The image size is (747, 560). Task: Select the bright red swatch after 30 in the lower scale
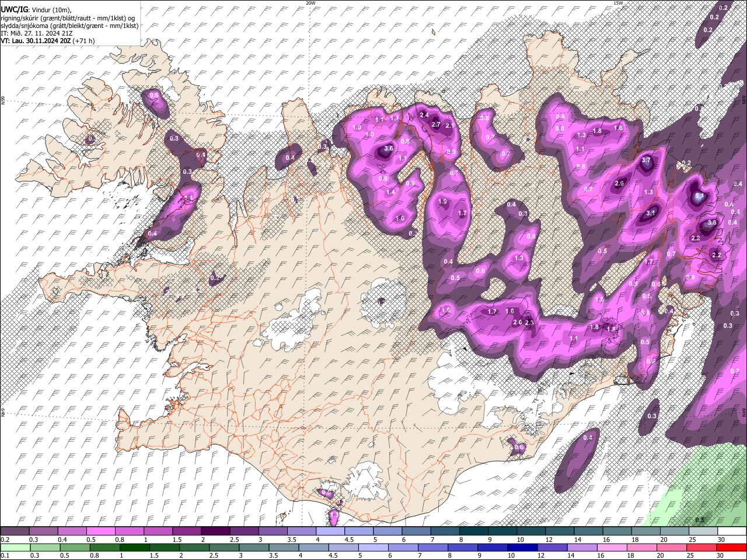coord(732,547)
